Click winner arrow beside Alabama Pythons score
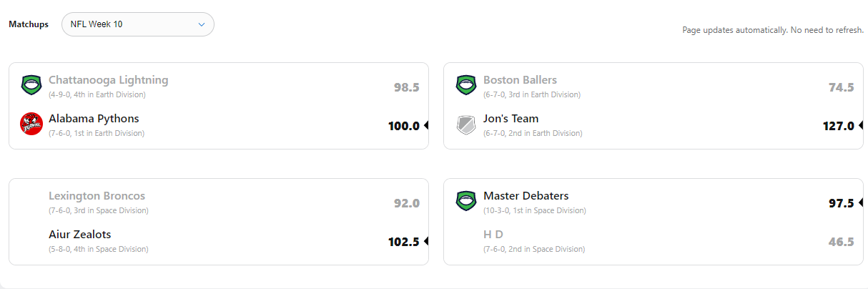868x289 pixels. click(425, 126)
